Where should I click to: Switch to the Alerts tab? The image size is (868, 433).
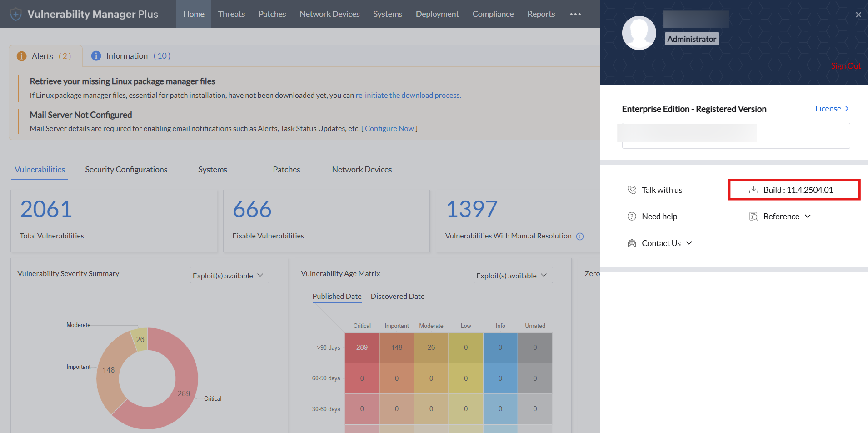(x=45, y=56)
